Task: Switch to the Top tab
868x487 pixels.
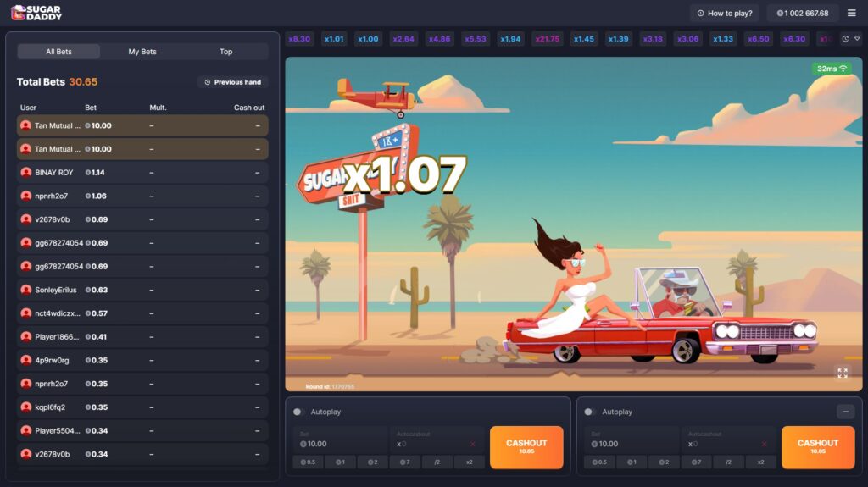Action: tap(226, 52)
